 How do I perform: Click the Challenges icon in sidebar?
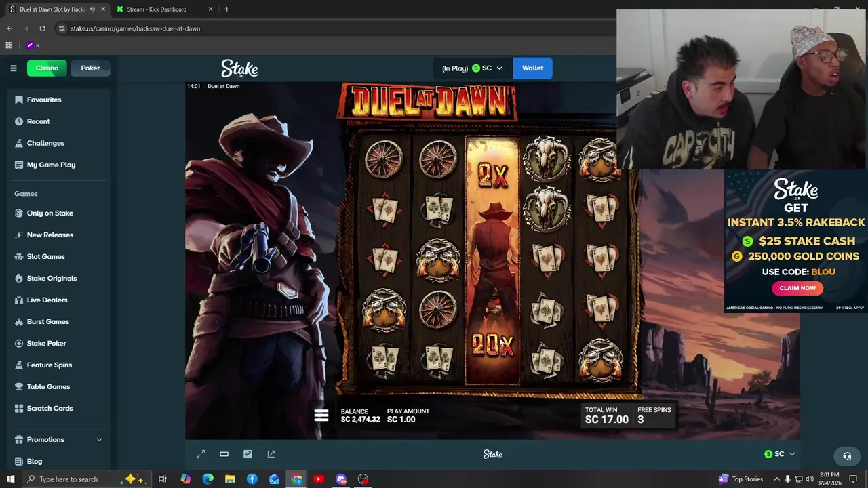pos(19,143)
